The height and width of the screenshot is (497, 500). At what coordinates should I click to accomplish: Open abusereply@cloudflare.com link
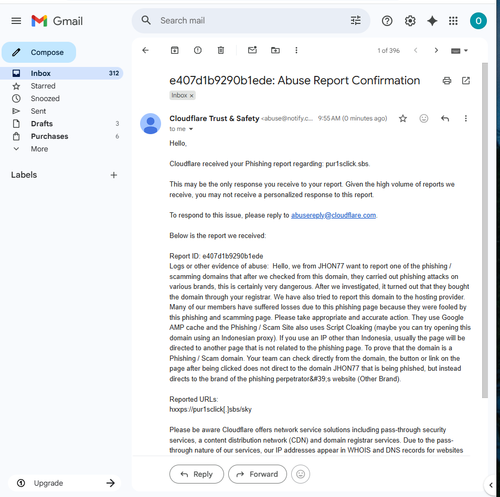tap(333, 215)
